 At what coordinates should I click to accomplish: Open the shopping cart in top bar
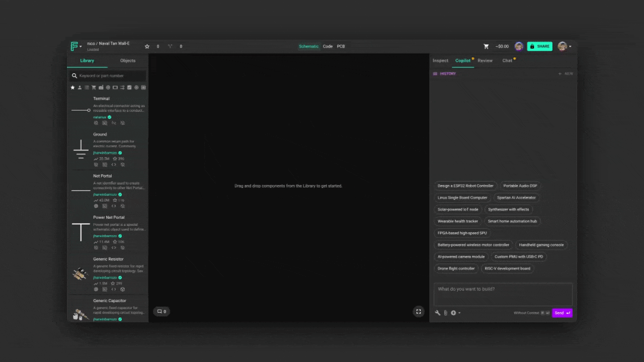pyautogui.click(x=486, y=46)
